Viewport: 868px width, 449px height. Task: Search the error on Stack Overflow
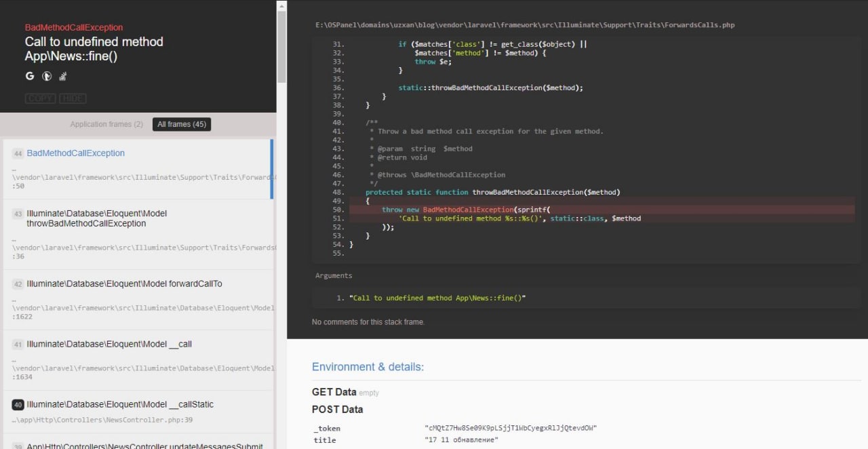click(x=63, y=76)
